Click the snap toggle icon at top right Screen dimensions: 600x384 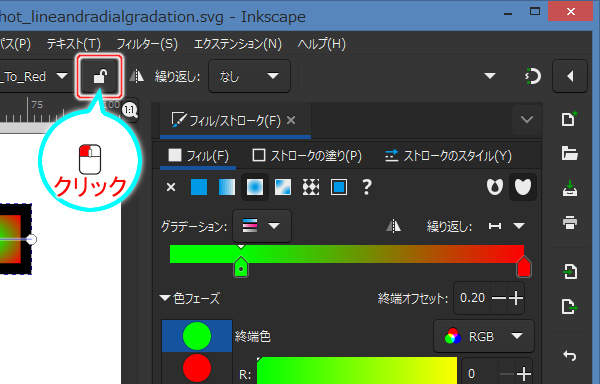pos(532,76)
